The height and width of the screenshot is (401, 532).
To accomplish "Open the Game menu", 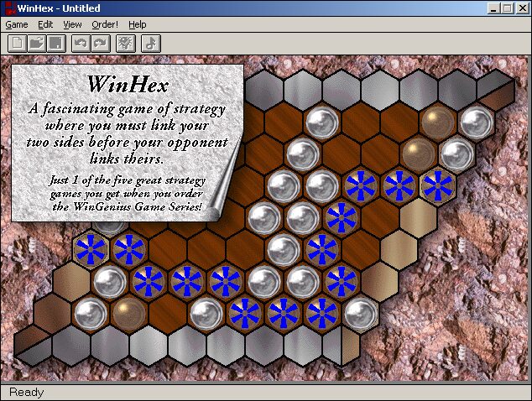I will (17, 24).
